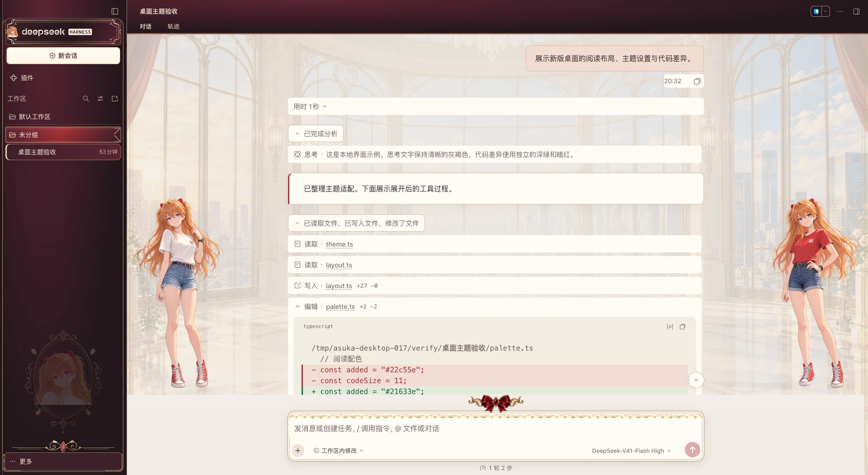Collapse the 已完成分析 group

click(x=316, y=133)
